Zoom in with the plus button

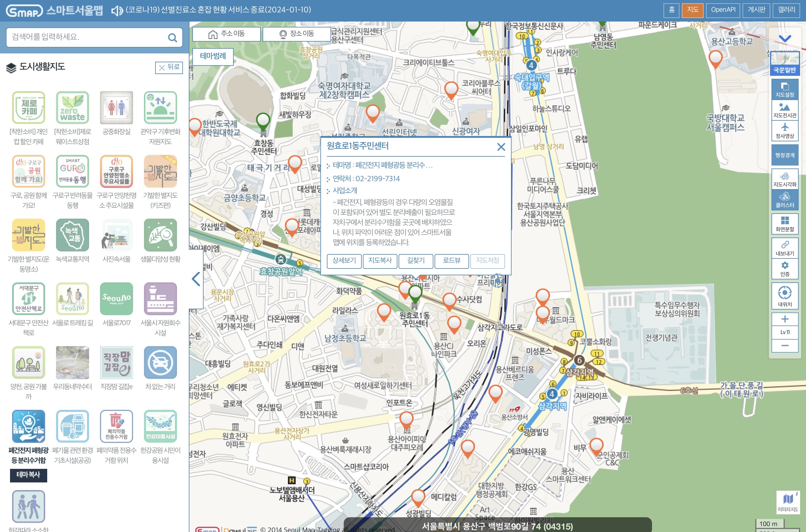785,319
